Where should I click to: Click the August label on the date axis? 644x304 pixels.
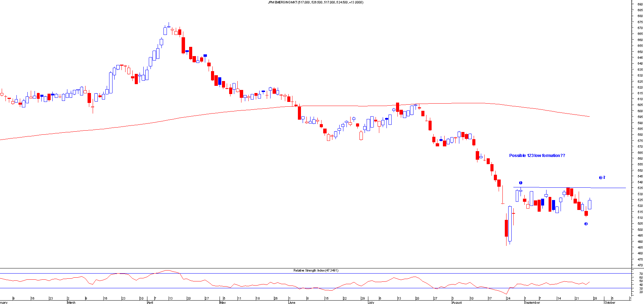click(457, 302)
